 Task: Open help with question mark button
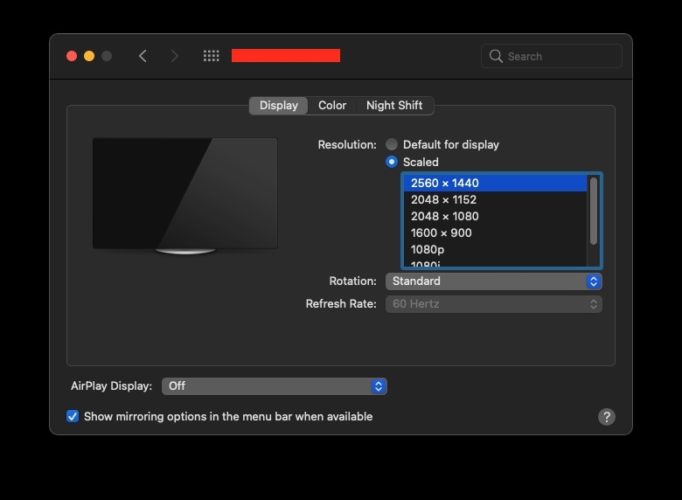606,417
